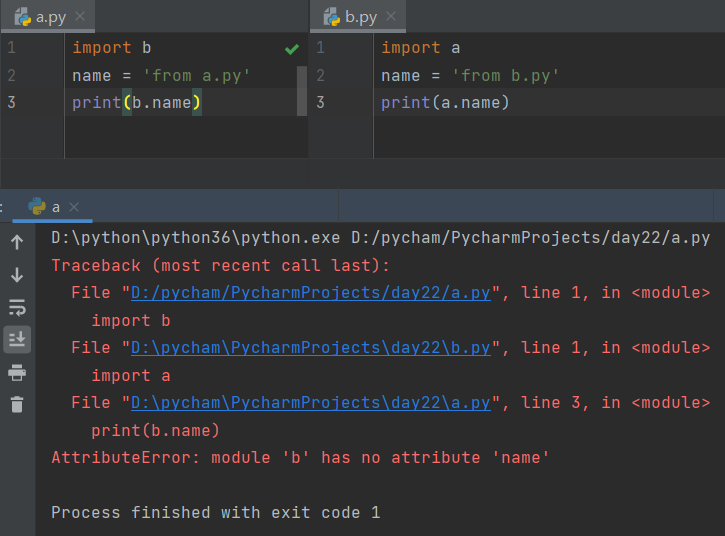This screenshot has height=536, width=725.
Task: Place cursor on 'print(a.name)' in b.py
Action: coord(445,102)
